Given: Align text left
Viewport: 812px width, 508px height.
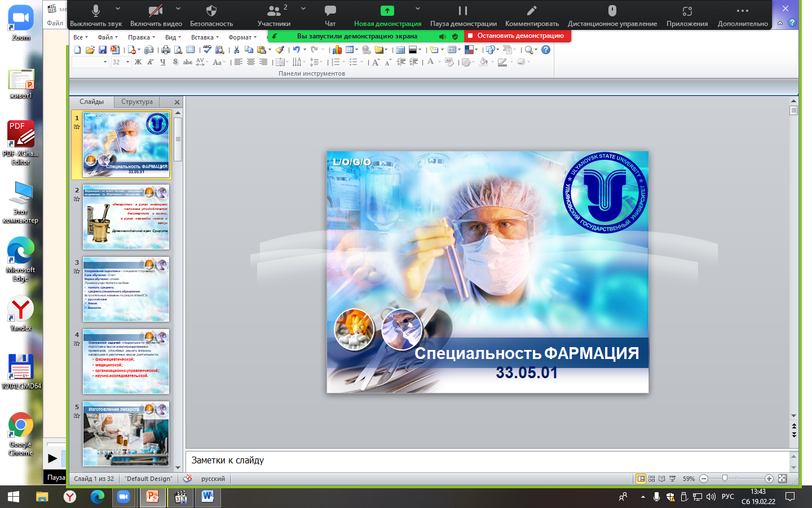Looking at the screenshot, I should click(x=239, y=62).
